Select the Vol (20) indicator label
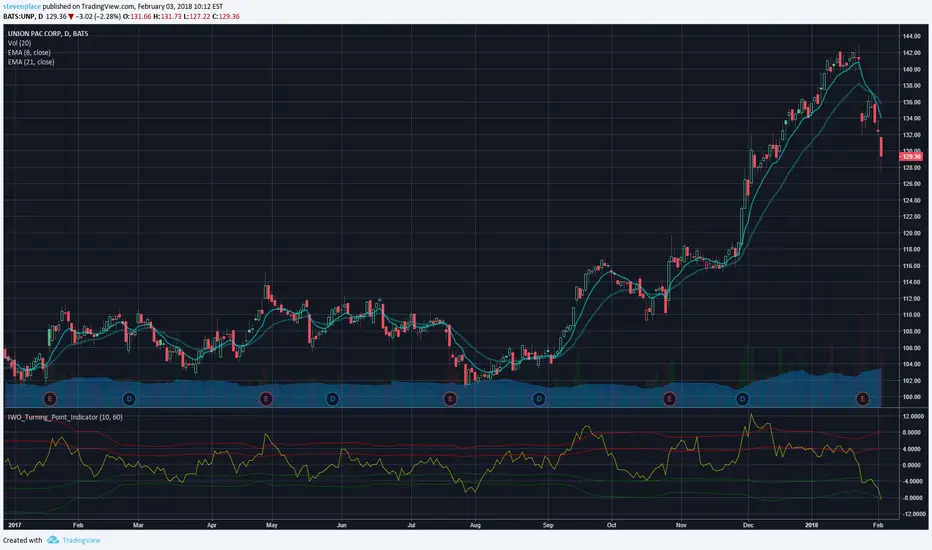The height and width of the screenshot is (550, 932). (x=20, y=43)
